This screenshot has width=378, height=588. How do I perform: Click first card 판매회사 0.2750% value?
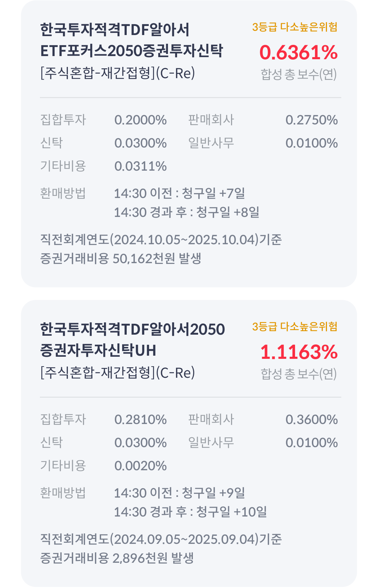click(x=311, y=120)
